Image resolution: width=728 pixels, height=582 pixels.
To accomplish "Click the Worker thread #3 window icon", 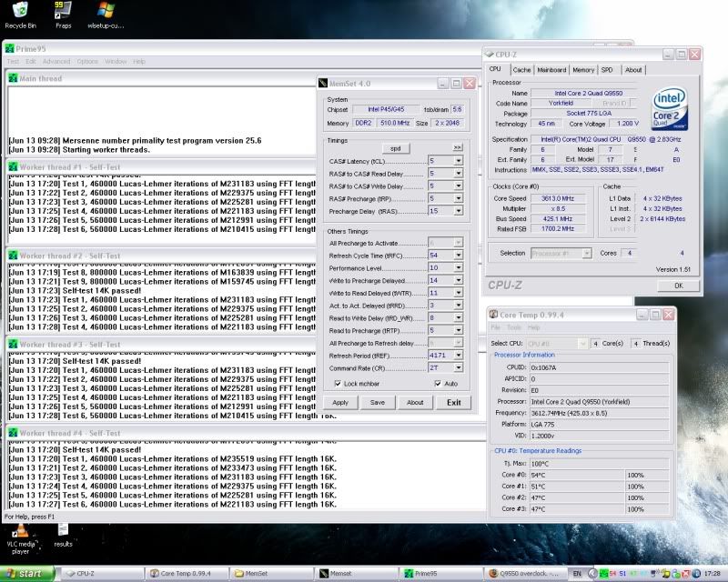I will [x=13, y=345].
